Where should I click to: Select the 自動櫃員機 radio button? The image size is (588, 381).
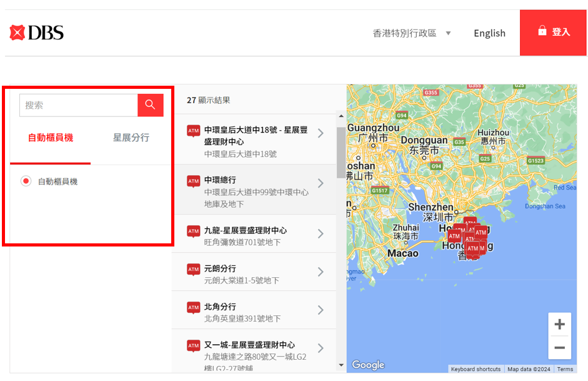click(x=26, y=181)
